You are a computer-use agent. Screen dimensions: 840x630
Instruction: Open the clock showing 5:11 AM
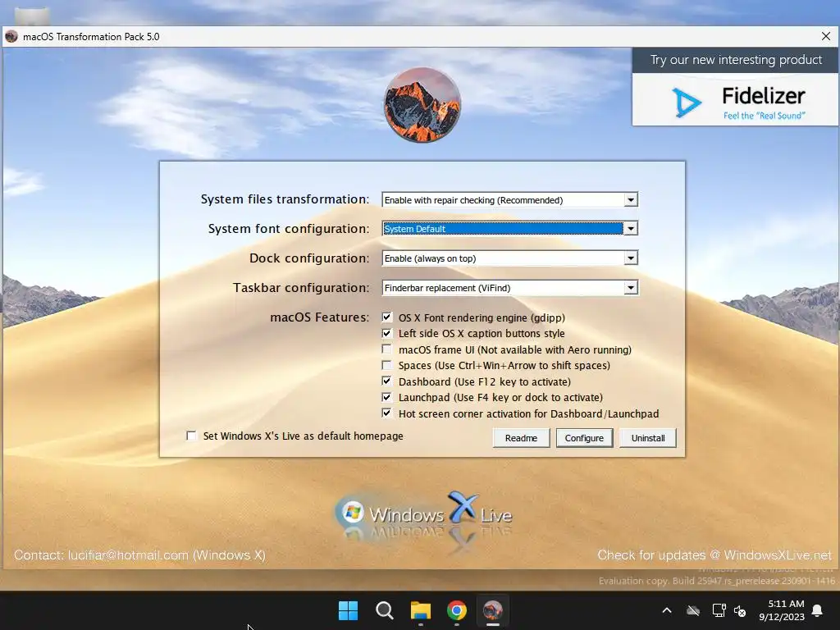pos(782,610)
